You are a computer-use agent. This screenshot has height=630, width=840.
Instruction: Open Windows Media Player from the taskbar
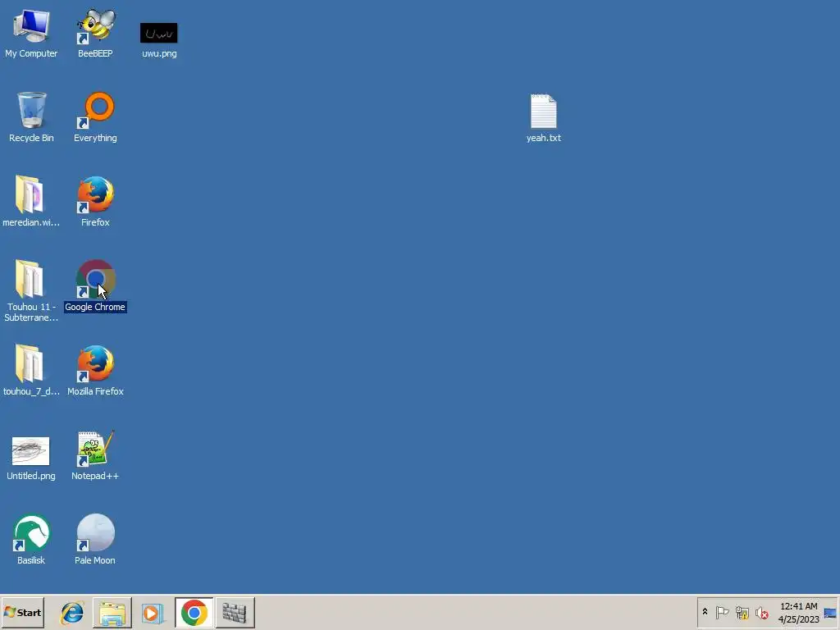[x=153, y=613]
